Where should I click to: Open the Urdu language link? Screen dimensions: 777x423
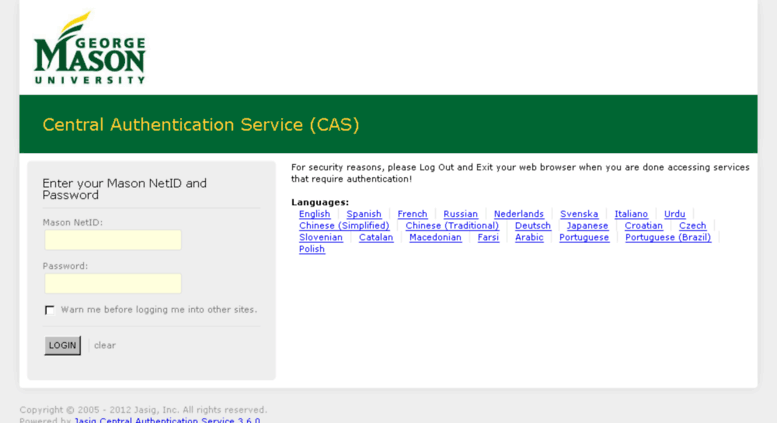tap(675, 214)
